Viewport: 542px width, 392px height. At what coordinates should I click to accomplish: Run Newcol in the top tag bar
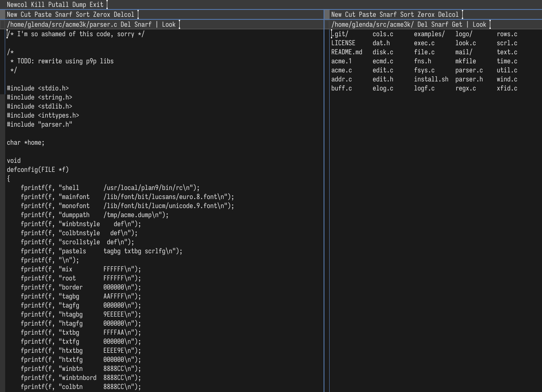point(17,5)
